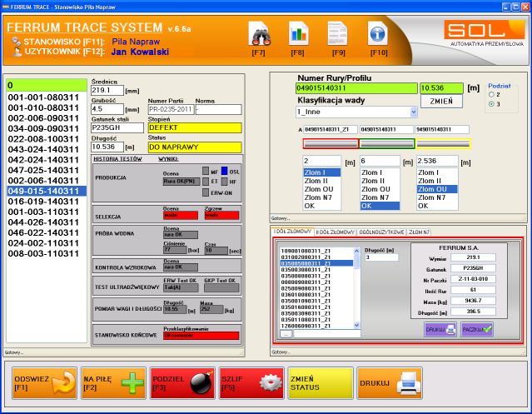Toggle the HF test indicator box

pos(224,182)
